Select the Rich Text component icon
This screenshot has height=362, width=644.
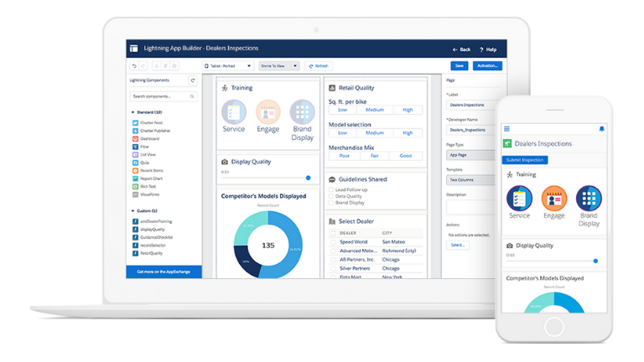pyautogui.click(x=135, y=186)
